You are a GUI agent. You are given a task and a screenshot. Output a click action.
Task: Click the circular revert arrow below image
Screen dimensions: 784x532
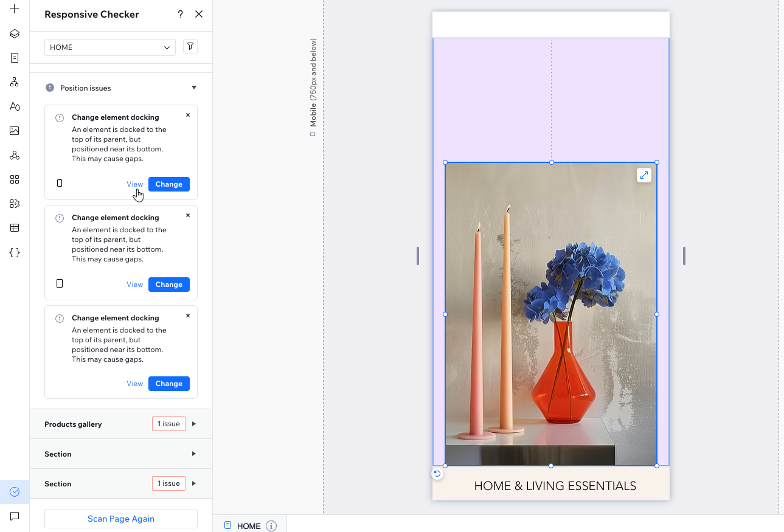tap(437, 474)
